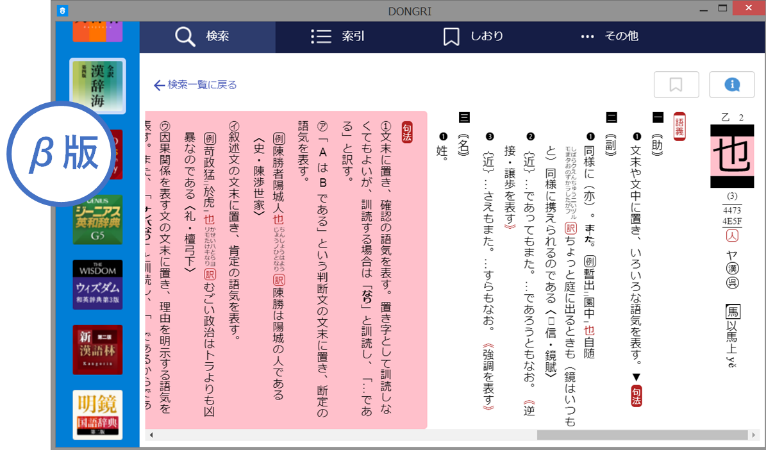This screenshot has height=450, width=766.
Task: Click the large 也 kanji headword box
Action: pyautogui.click(x=732, y=156)
